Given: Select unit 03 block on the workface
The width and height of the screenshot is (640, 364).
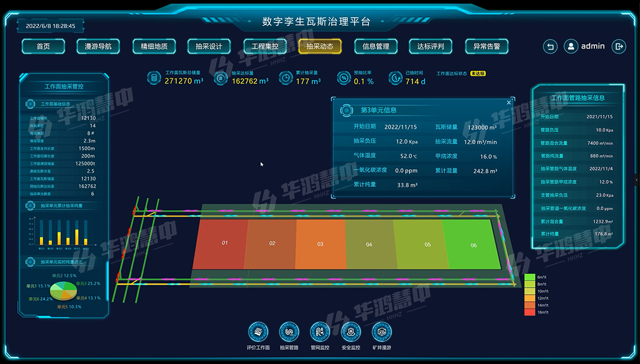Looking at the screenshot, I should click(320, 243).
